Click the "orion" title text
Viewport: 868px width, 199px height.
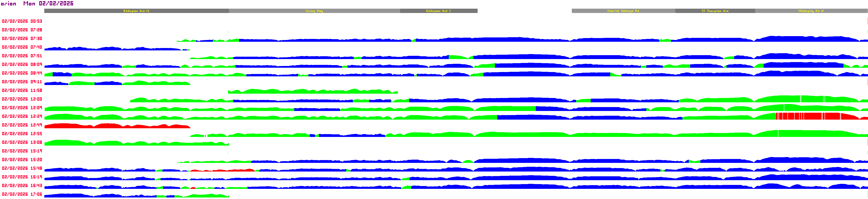coord(8,4)
